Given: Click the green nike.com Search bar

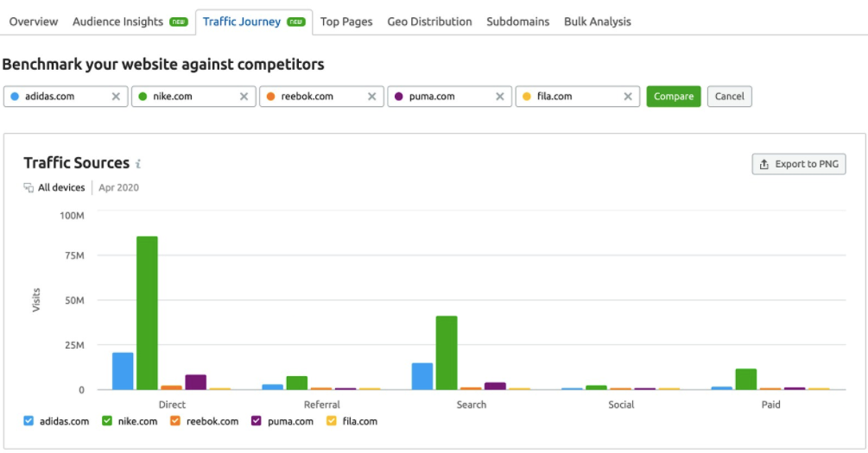Looking at the screenshot, I should 447,353.
